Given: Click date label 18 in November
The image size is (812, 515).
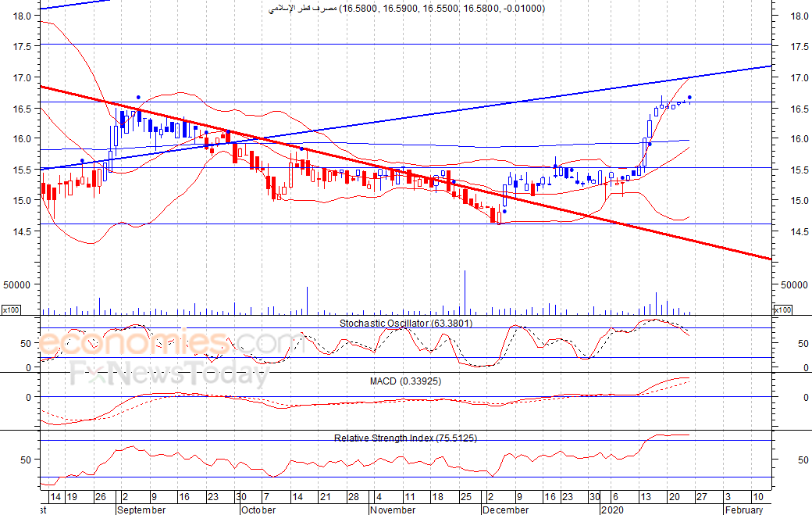Looking at the screenshot, I should point(437,497).
